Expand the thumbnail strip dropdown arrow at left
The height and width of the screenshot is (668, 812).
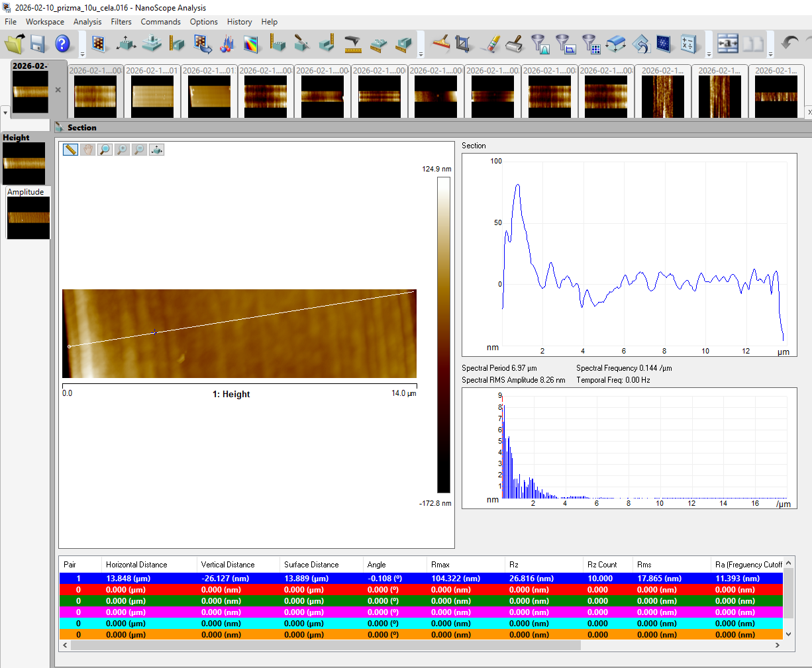(x=5, y=113)
